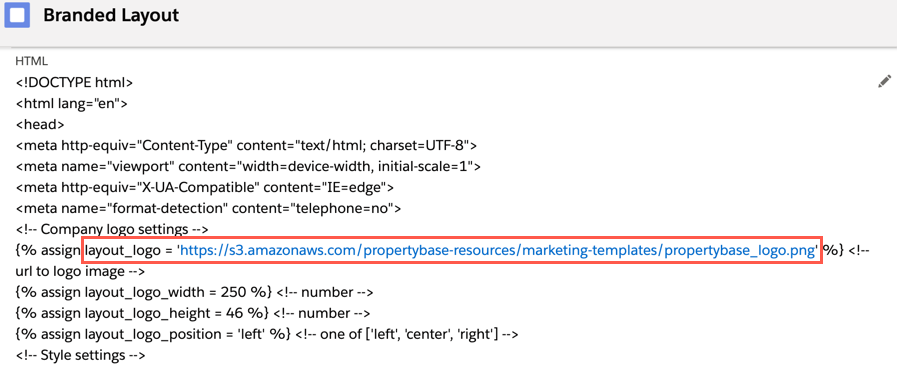The width and height of the screenshot is (897, 368).
Task: Open the propertybase_logo.png S3 link
Action: click(498, 250)
